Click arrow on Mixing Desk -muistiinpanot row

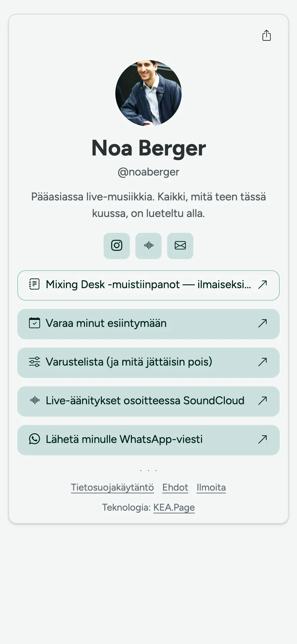point(262,284)
